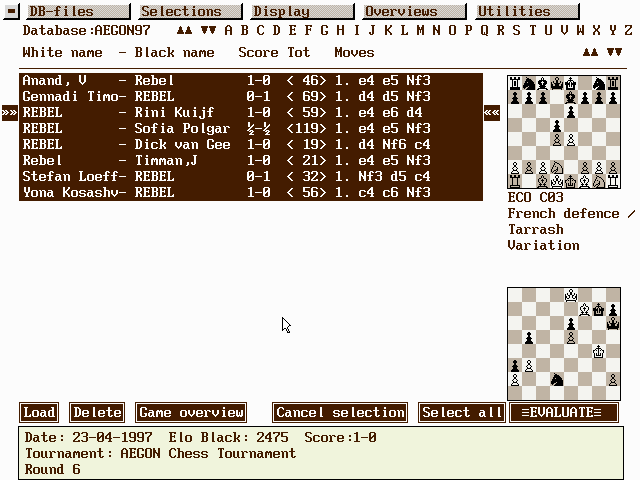
Task: Click the double down arrows beside AEGON97
Action: tap(208, 30)
